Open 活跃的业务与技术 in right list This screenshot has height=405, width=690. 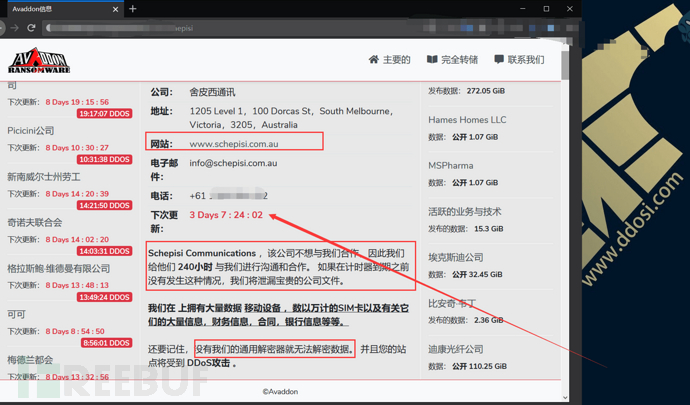point(465,212)
